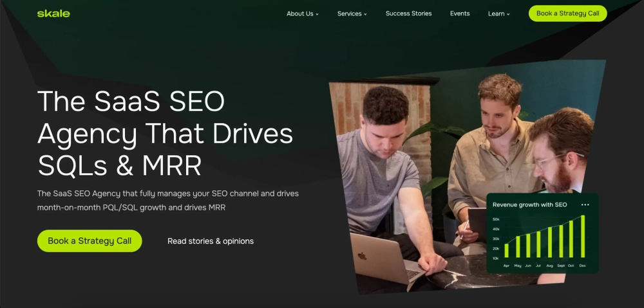This screenshot has width=644, height=308.
Task: Click the Apr bar in revenue chart
Action: (506, 250)
